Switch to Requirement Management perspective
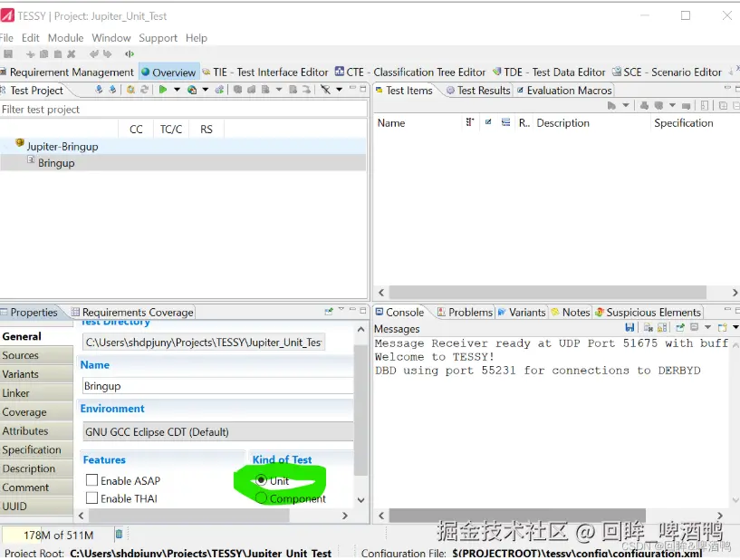740x560 pixels. point(68,72)
